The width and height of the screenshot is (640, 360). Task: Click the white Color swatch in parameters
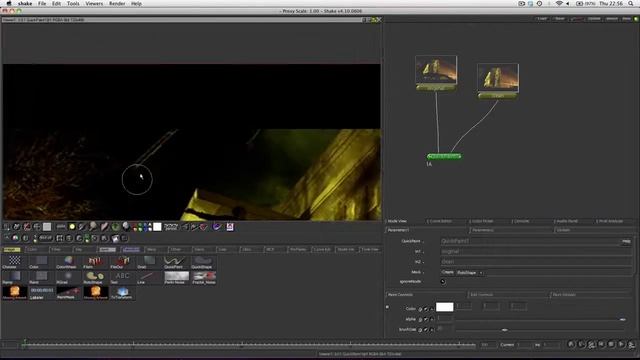(x=444, y=307)
